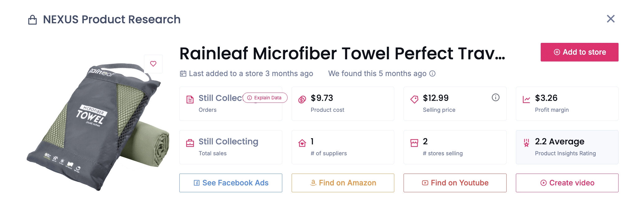Open See Facebook Ads

231,183
